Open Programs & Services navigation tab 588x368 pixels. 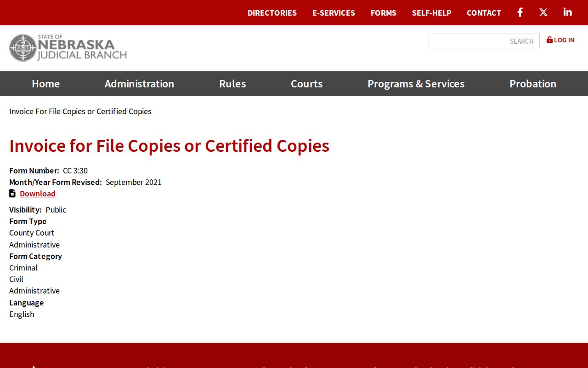tap(416, 84)
